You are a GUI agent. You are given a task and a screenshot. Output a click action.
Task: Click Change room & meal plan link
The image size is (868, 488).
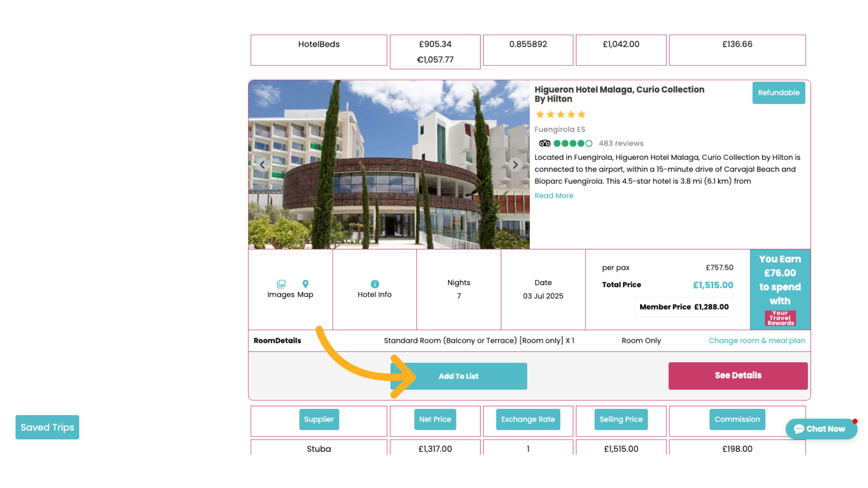tap(757, 341)
